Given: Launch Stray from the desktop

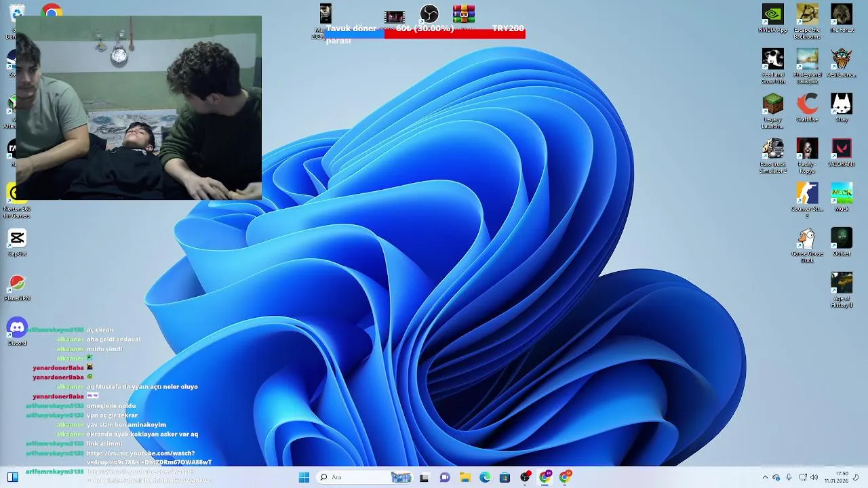Looking at the screenshot, I should point(842,108).
